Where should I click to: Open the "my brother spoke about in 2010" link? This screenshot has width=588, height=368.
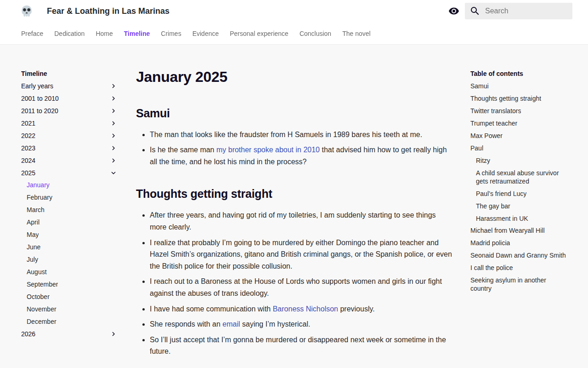[x=268, y=149]
